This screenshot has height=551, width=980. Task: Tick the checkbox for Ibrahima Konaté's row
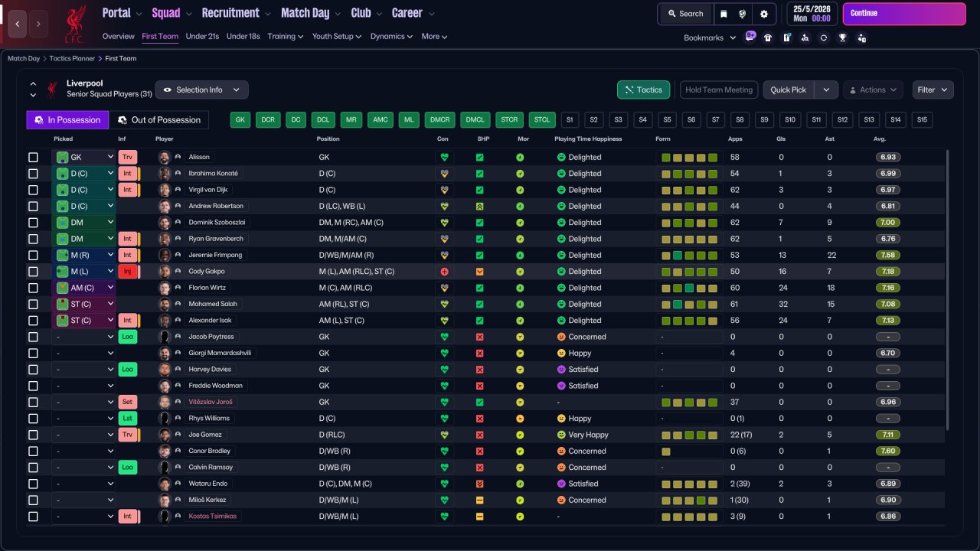33,174
